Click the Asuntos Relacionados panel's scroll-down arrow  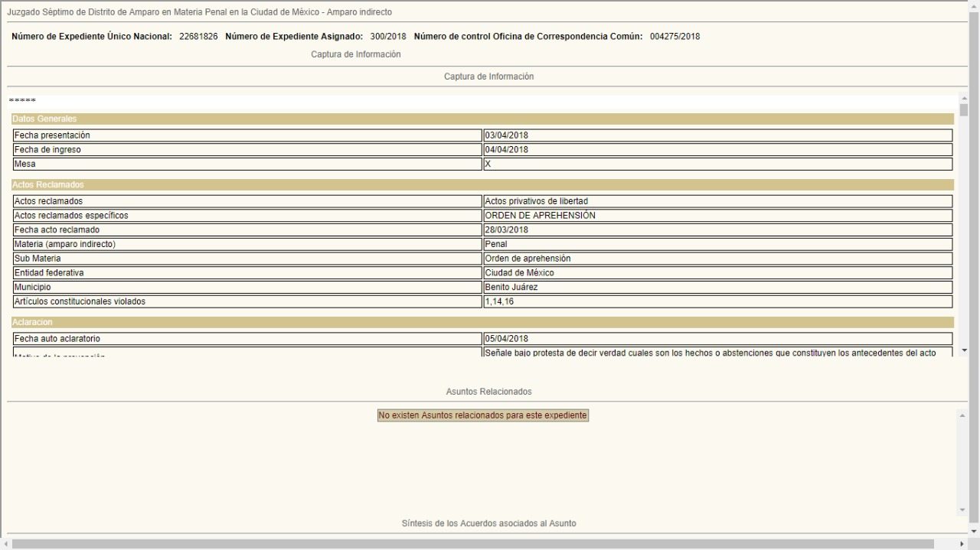click(963, 510)
